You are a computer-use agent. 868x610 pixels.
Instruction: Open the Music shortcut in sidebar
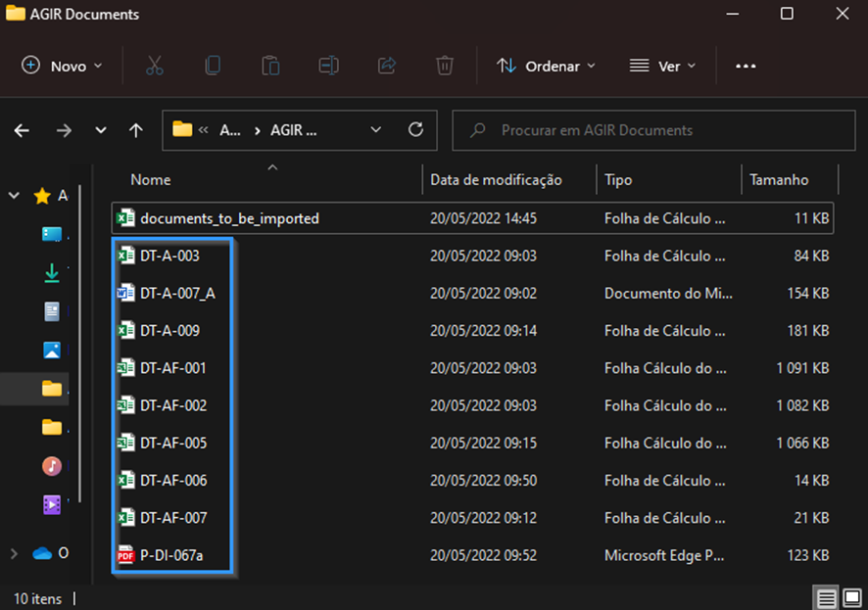pyautogui.click(x=52, y=466)
